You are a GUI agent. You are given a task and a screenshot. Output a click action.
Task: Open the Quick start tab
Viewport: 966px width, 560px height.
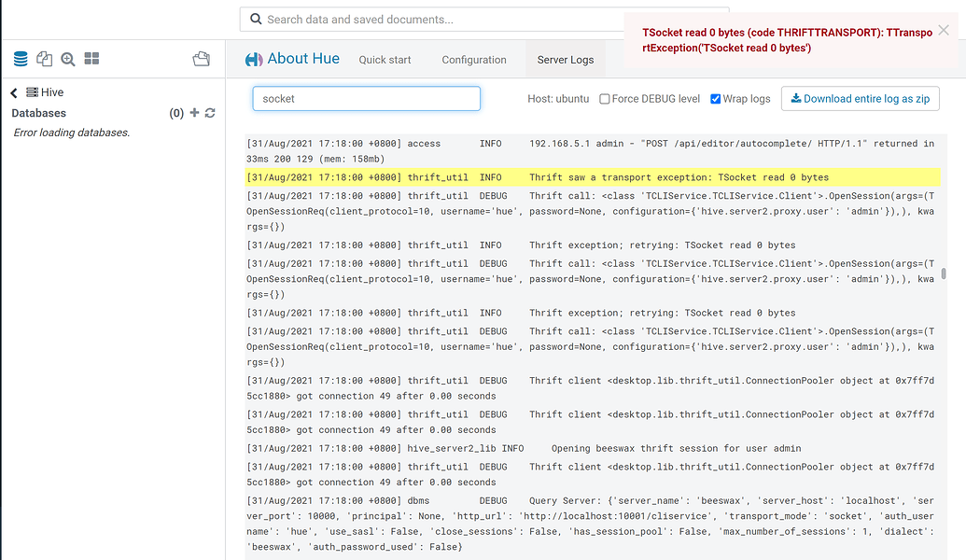pos(385,59)
